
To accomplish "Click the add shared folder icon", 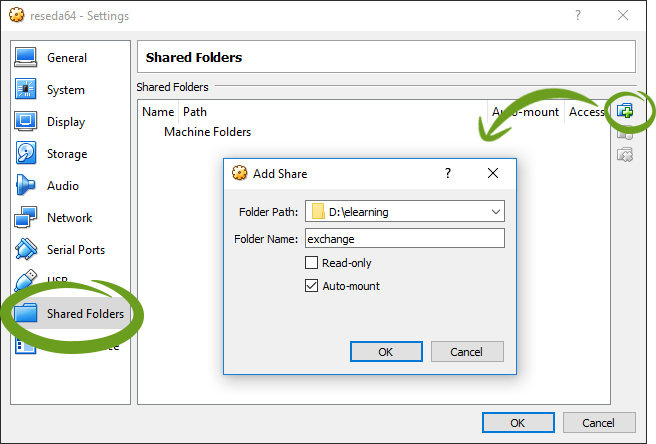I will (625, 110).
